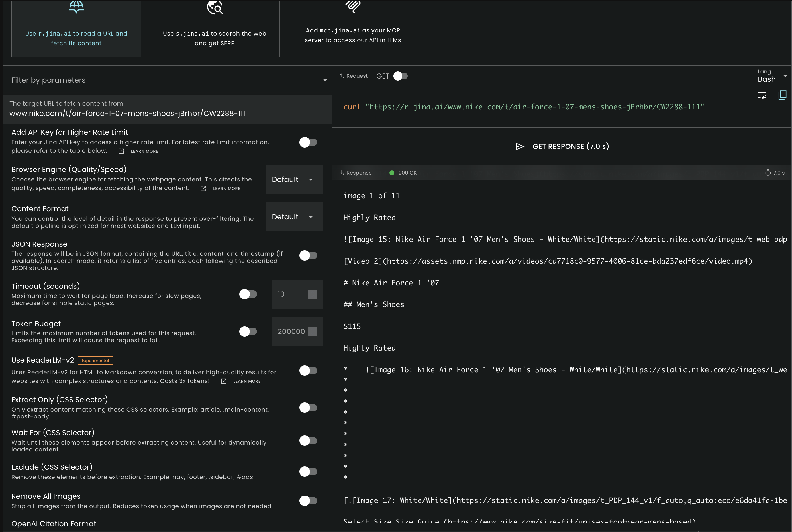Click external link icon beside Browser Engine Learn More
This screenshot has height=532, width=792.
pyautogui.click(x=203, y=189)
